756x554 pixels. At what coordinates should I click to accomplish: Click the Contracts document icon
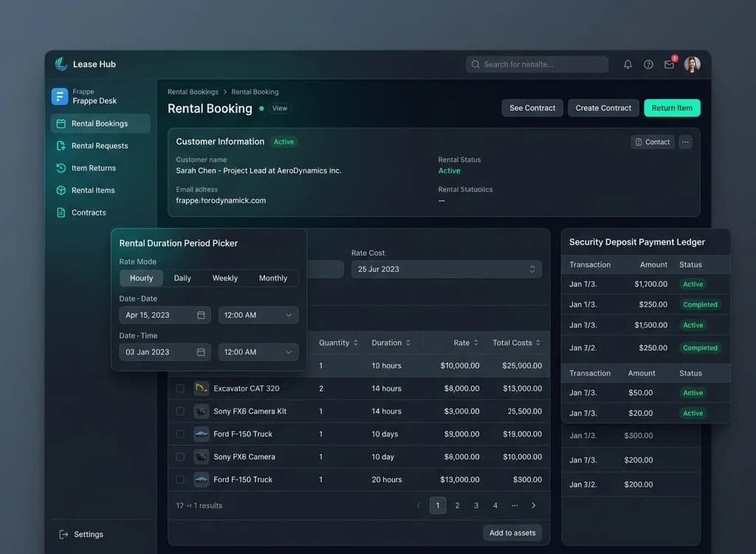click(x=61, y=212)
